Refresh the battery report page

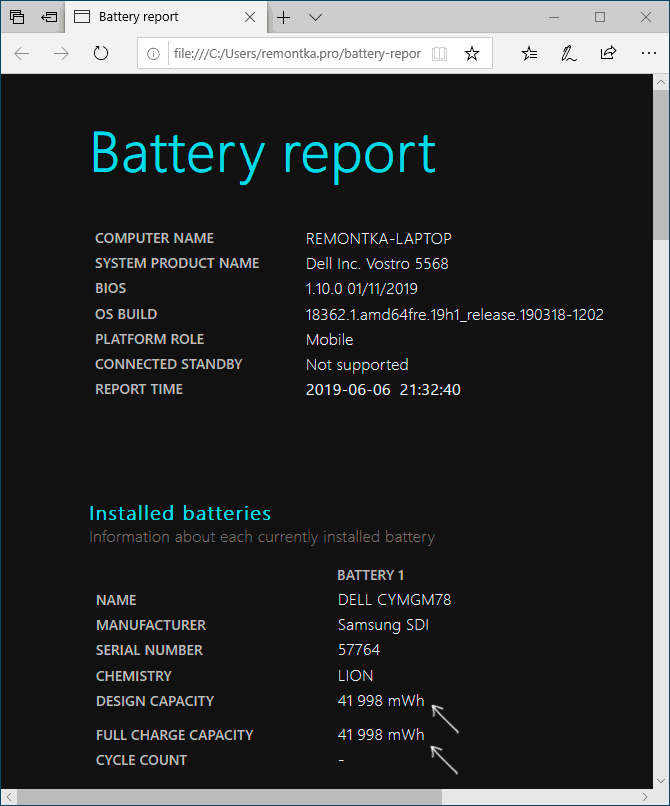click(x=100, y=53)
